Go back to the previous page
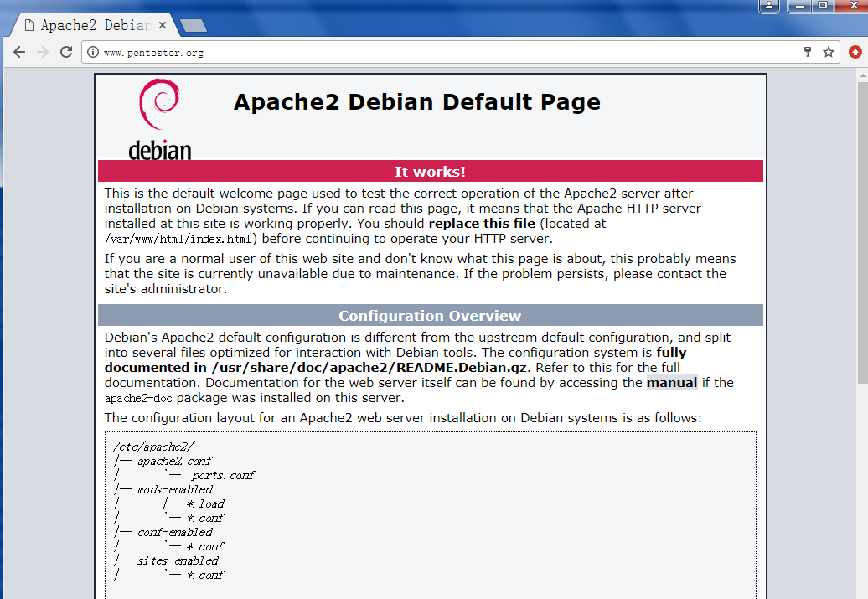 click(19, 52)
